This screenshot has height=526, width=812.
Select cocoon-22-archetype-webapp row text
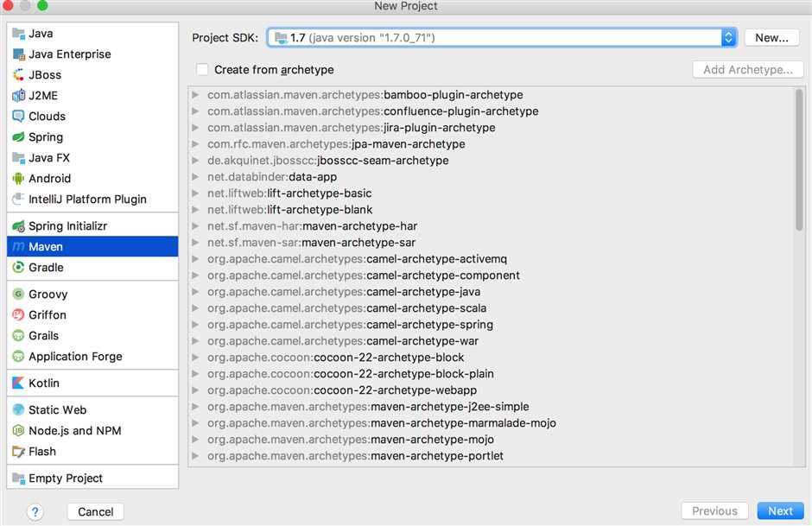[x=342, y=390]
